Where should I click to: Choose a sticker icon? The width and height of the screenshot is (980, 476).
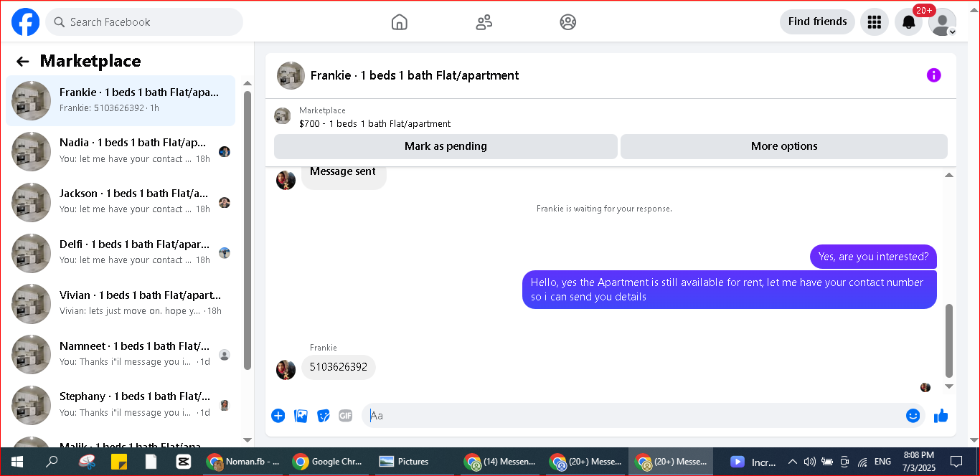324,416
